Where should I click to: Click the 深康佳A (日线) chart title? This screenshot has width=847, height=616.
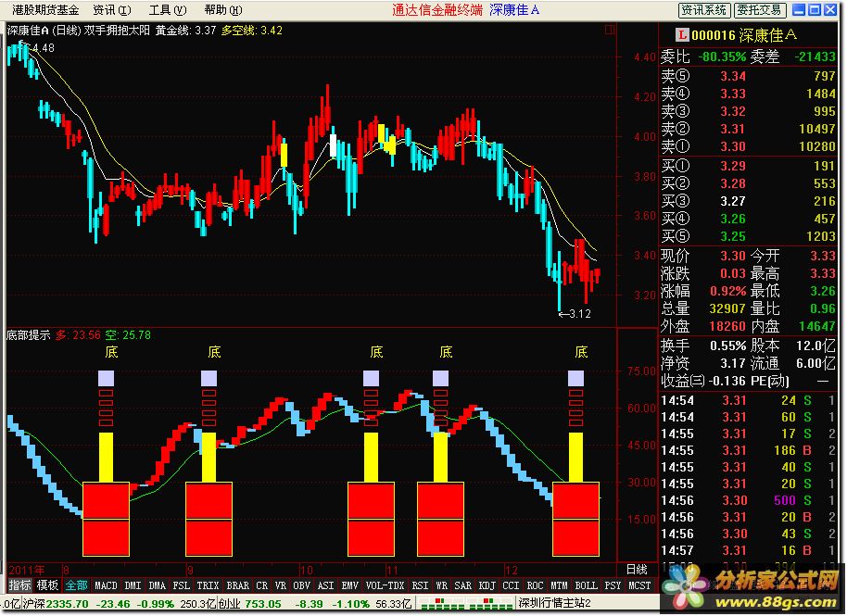click(44, 31)
